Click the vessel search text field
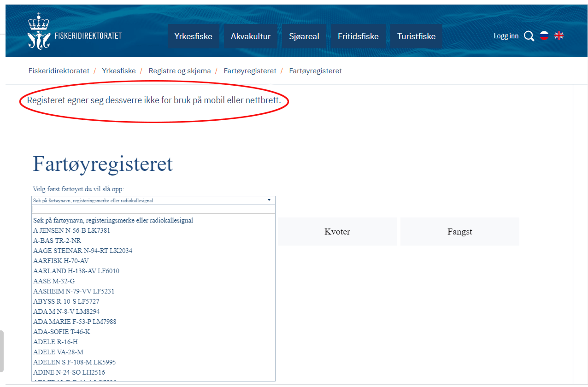The height and width of the screenshot is (387, 588). pos(153,209)
